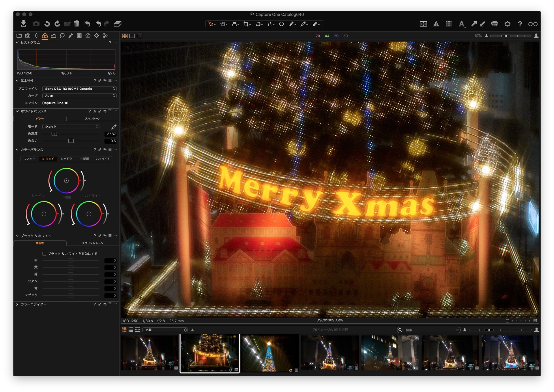Screen dimensions: 554x392
Task: Click the trash delete icon
Action: tap(76, 24)
